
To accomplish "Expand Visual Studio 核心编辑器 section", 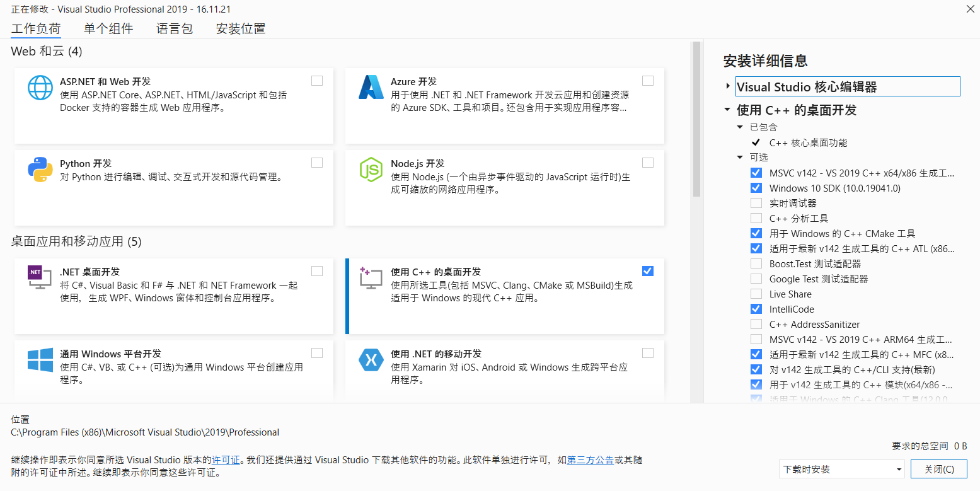I will (x=727, y=86).
